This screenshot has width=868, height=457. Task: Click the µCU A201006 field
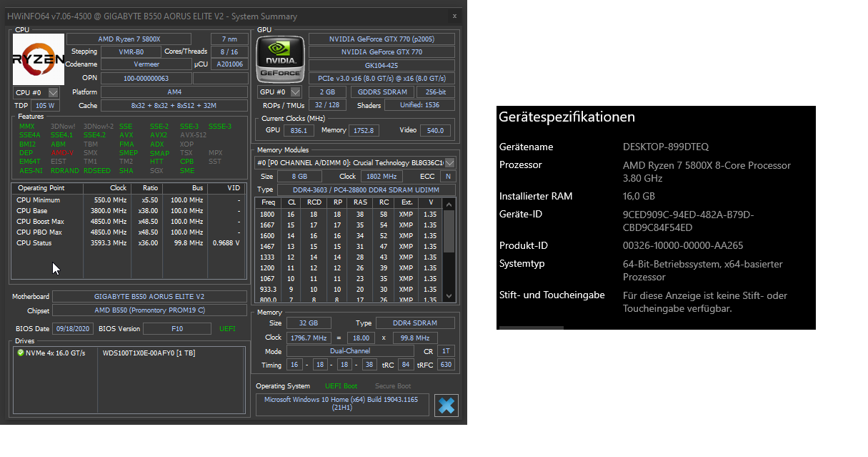[x=229, y=64]
